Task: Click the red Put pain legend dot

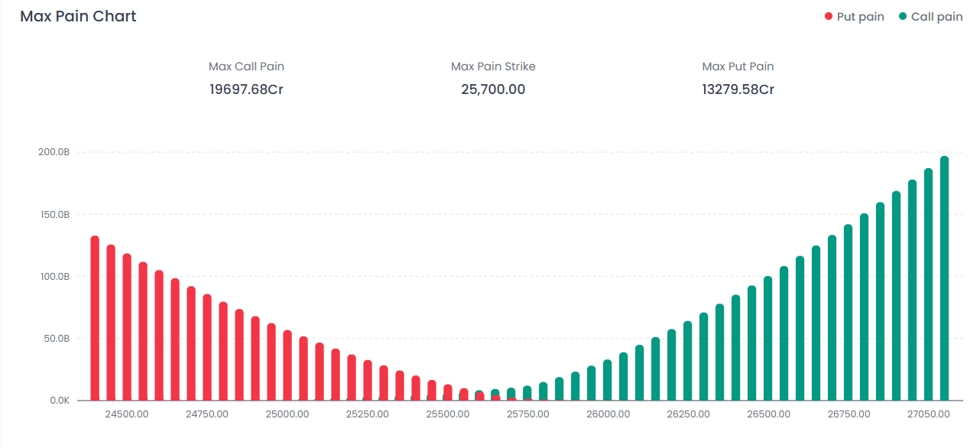Action: coord(829,17)
